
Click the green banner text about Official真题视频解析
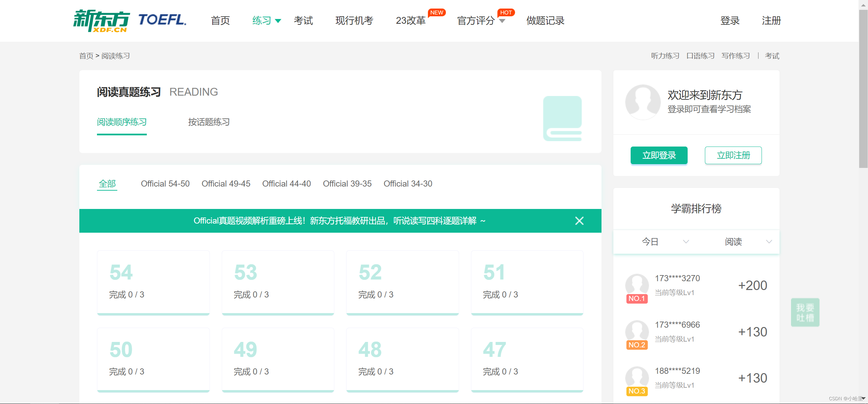339,221
